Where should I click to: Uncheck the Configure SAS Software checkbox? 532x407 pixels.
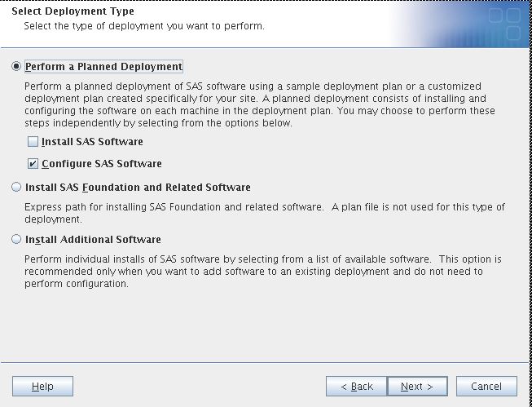(x=33, y=164)
